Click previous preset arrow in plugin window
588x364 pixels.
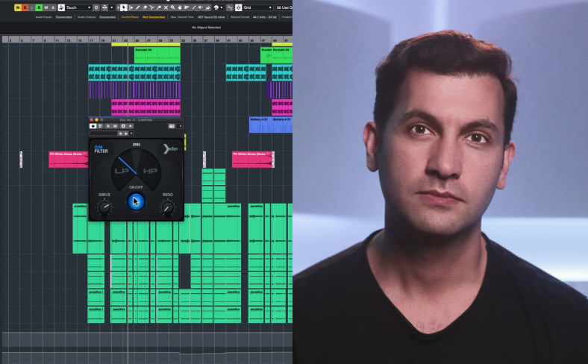(120, 134)
